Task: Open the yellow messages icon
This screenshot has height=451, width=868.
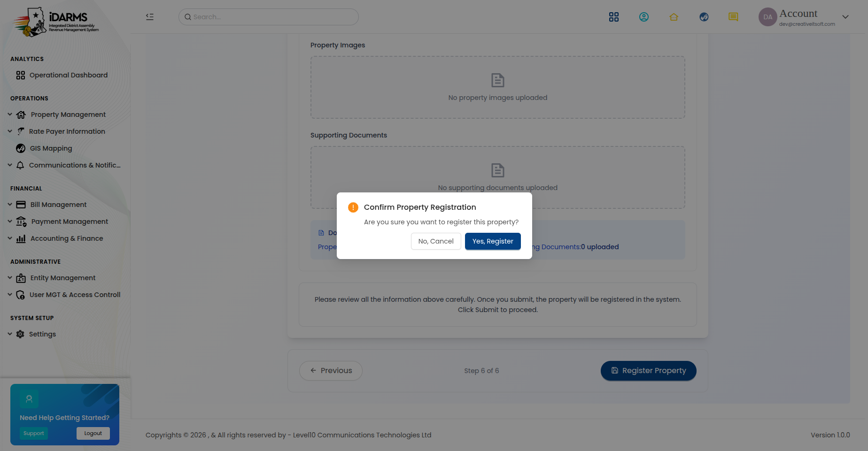Action: (x=733, y=17)
